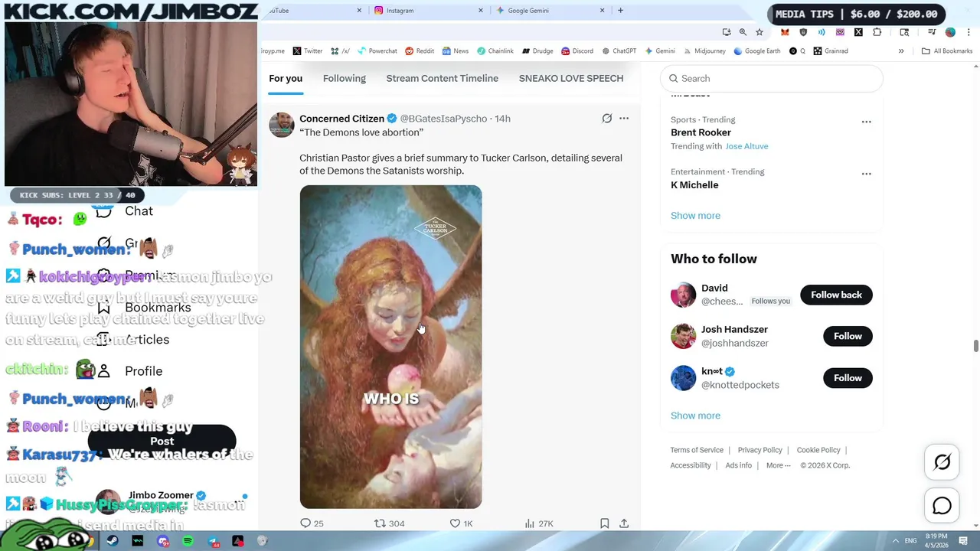This screenshot has width=980, height=551.
Task: Expand the hidden bookmarks overflow chevron
Action: pyautogui.click(x=901, y=51)
